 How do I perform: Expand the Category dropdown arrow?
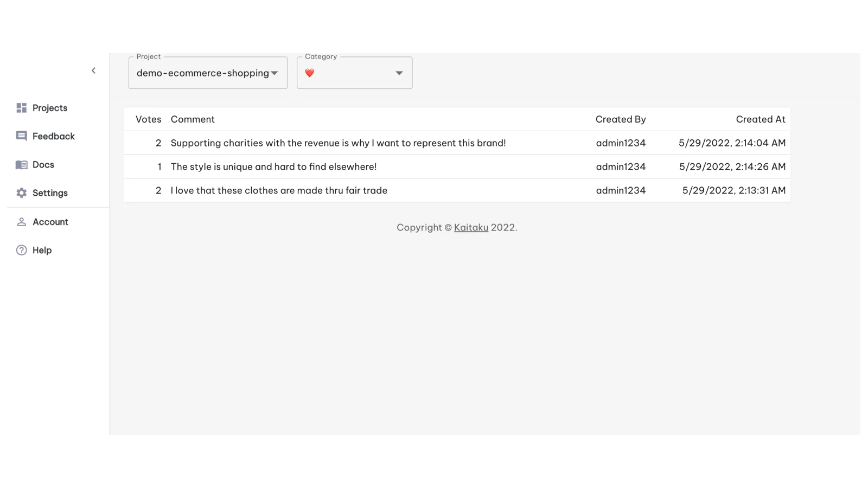coord(399,73)
